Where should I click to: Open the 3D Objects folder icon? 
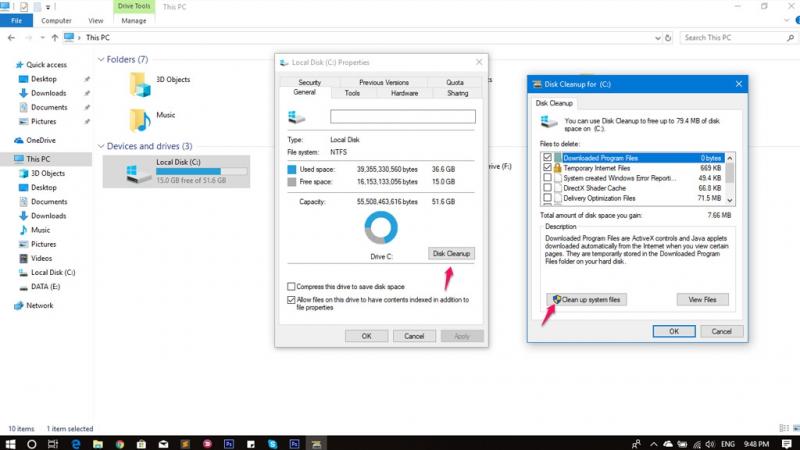140,84
